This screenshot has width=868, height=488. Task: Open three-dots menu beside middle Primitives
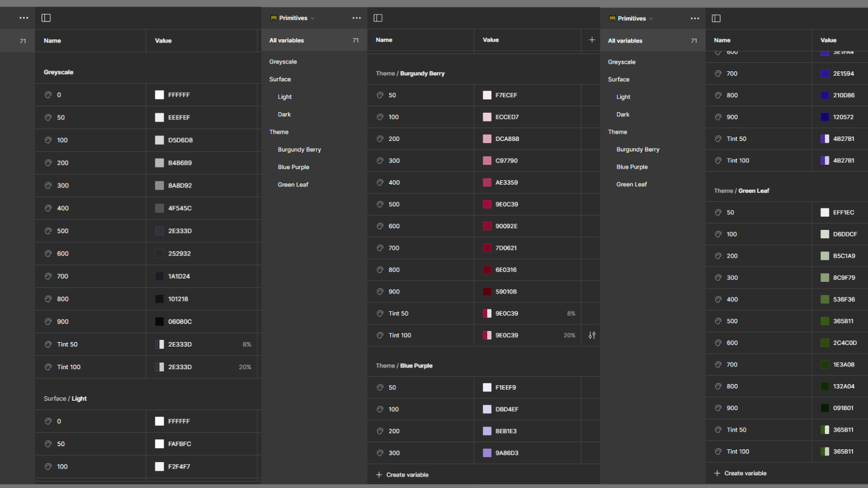pos(357,18)
